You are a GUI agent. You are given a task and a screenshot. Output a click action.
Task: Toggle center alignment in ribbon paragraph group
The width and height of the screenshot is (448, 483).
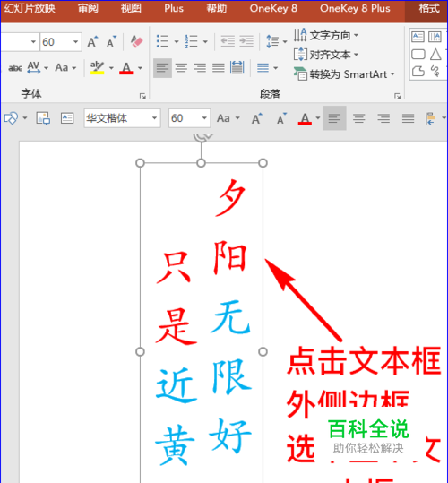(181, 68)
